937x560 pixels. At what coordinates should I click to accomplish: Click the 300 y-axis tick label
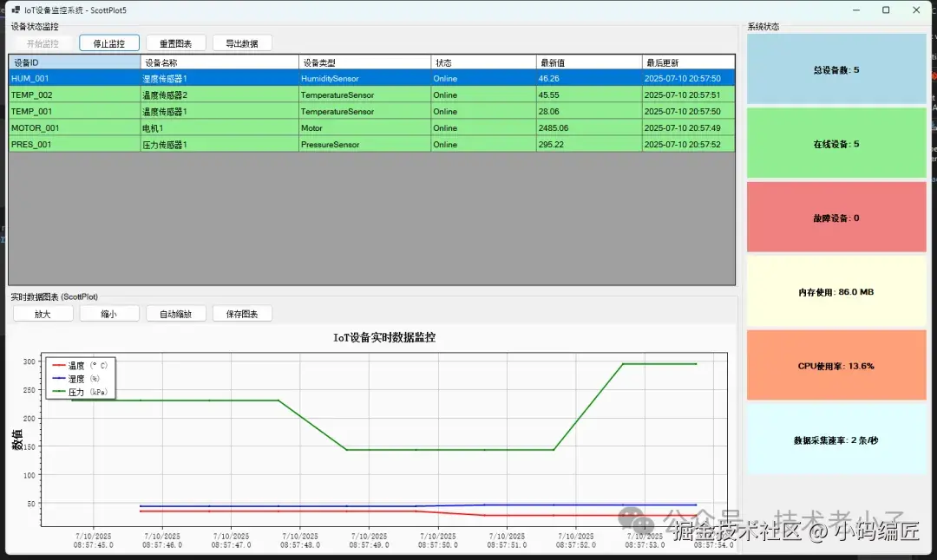tap(29, 361)
